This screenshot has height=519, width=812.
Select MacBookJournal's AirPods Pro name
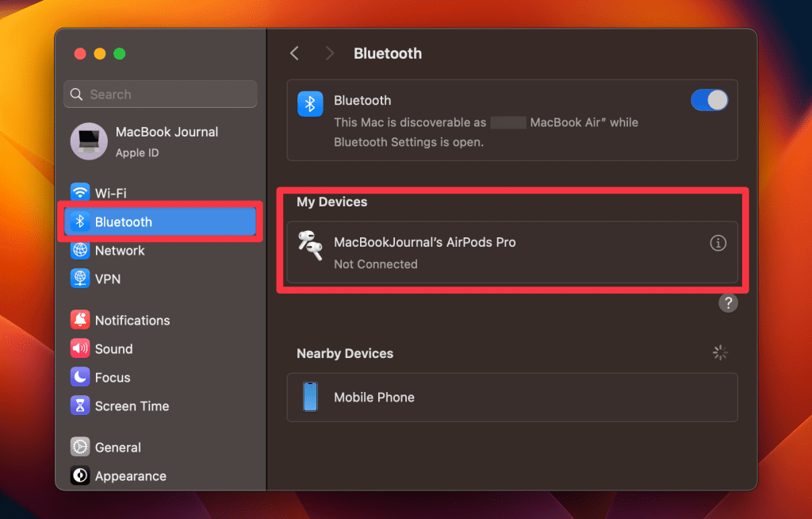click(x=425, y=242)
